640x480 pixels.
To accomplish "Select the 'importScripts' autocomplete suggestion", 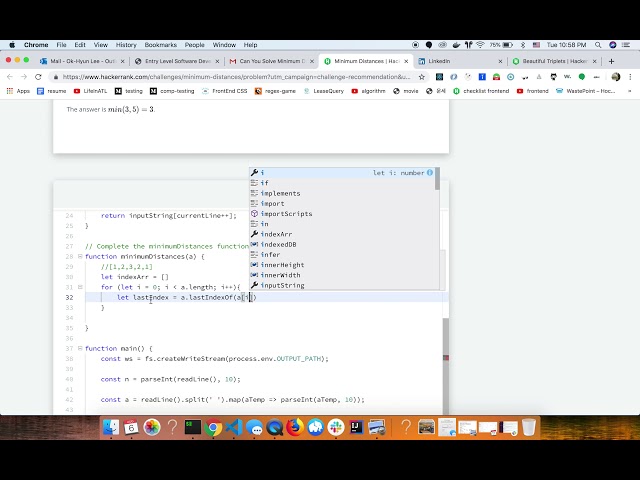I will tap(342, 213).
